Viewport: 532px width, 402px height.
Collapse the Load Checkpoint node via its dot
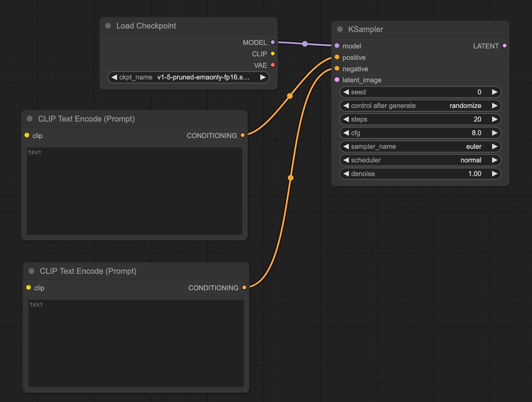108,26
